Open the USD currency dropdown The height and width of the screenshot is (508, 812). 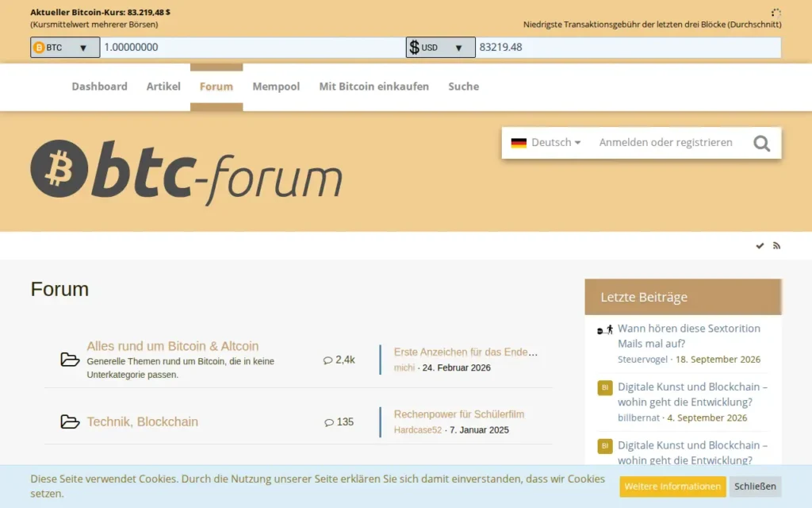pos(440,47)
